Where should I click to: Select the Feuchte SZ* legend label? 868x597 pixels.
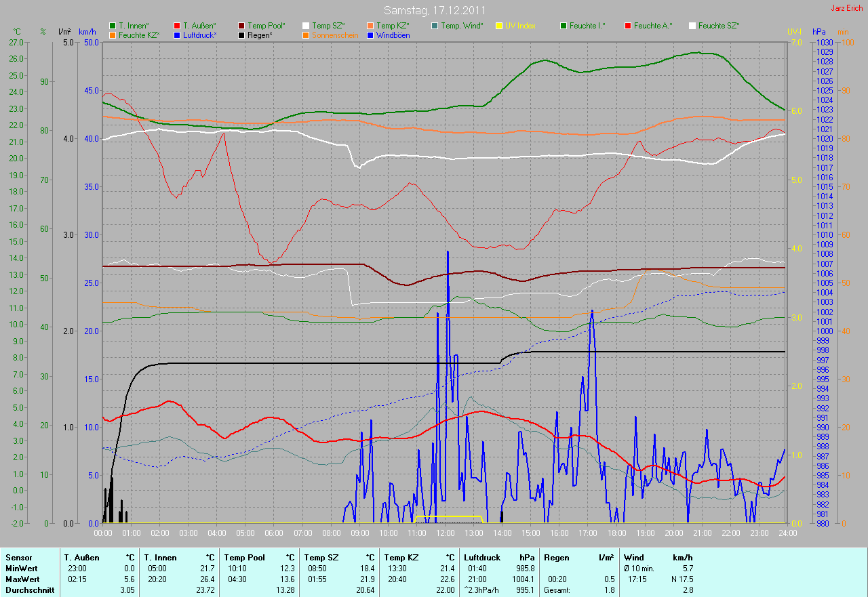(719, 26)
